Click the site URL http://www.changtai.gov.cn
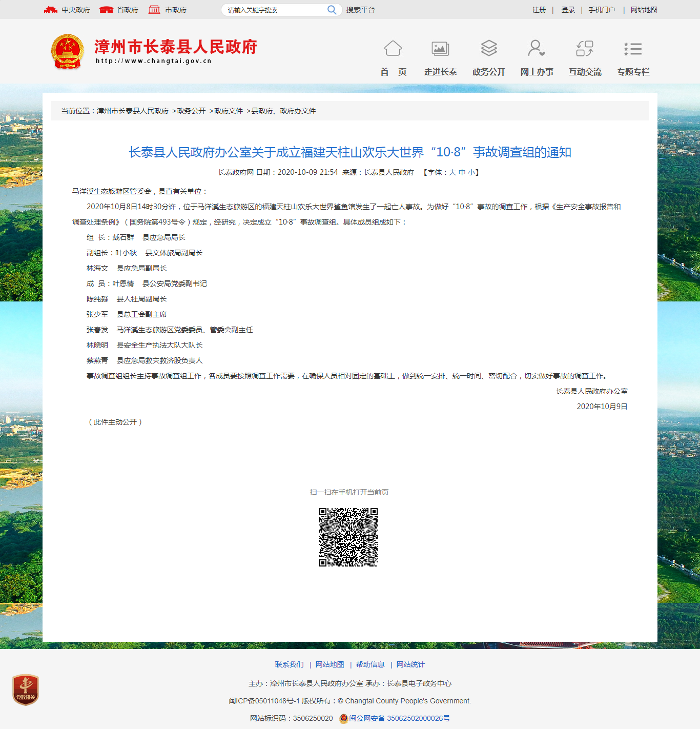The height and width of the screenshot is (729, 700). [154, 61]
